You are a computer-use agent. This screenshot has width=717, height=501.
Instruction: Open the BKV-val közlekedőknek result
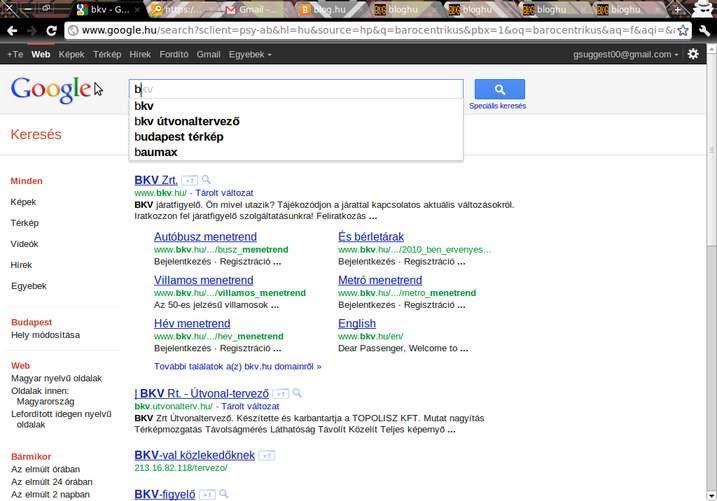tap(194, 456)
